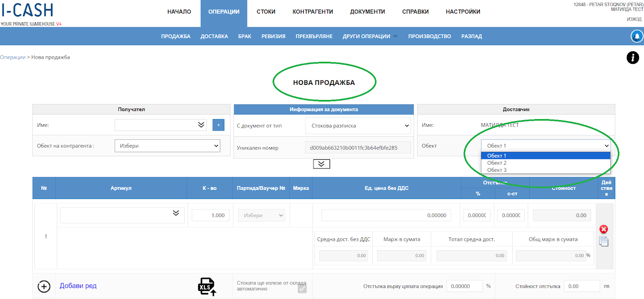644x299 pixels.
Task: Click the 'Средна дост. без ДДС' value field
Action: [344, 255]
